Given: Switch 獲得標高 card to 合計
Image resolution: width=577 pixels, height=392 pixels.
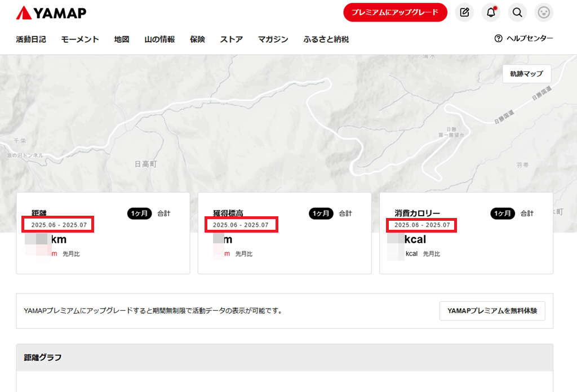Looking at the screenshot, I should click(345, 213).
